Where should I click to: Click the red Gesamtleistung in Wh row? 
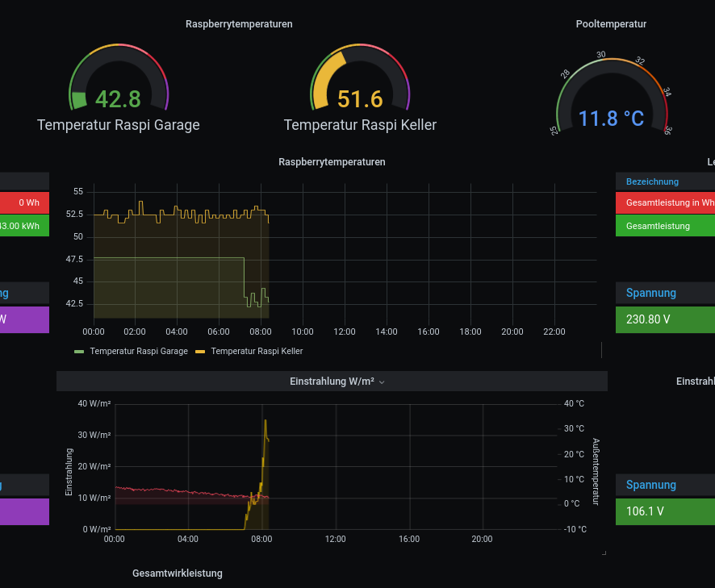[x=664, y=203]
